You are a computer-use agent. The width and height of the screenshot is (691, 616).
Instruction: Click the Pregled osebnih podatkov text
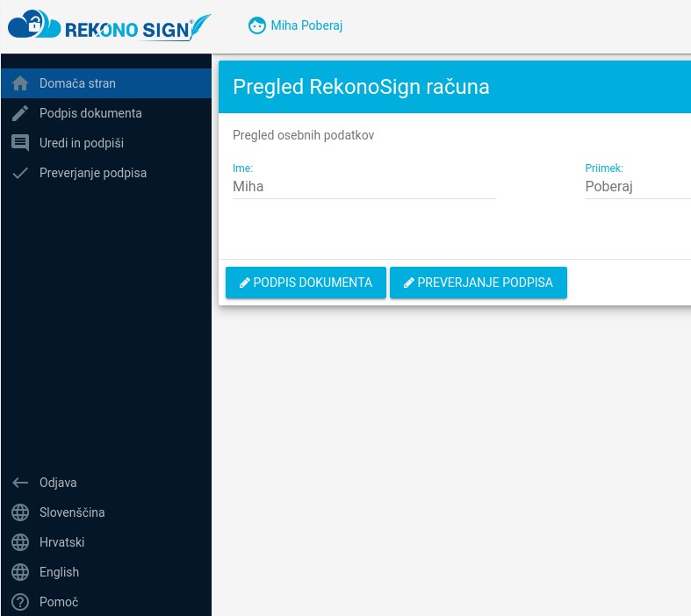point(303,135)
